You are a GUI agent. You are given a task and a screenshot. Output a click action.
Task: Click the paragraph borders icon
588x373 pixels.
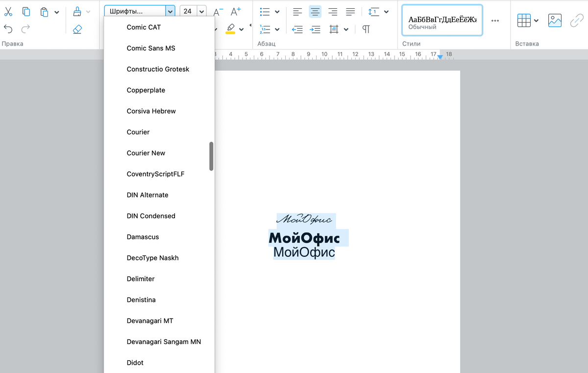tap(334, 29)
